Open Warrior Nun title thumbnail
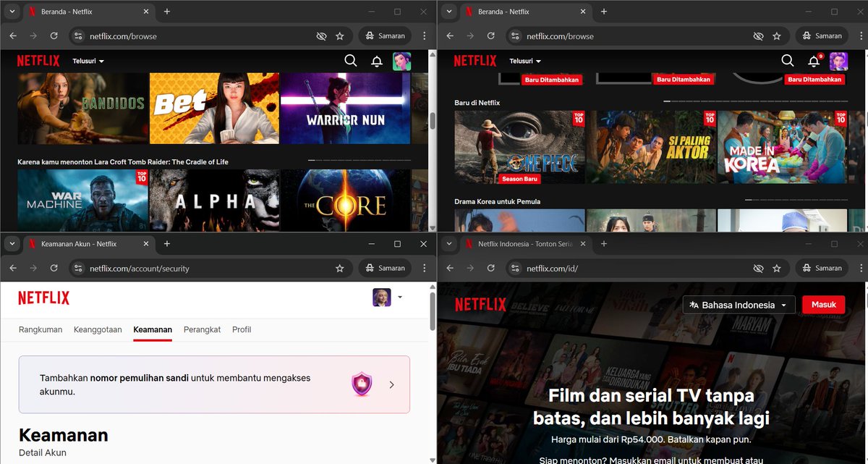This screenshot has height=464, width=868. (x=346, y=108)
